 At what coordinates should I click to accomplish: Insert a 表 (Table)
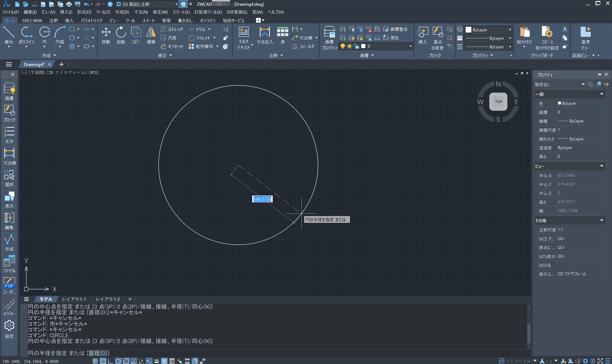pos(283,35)
